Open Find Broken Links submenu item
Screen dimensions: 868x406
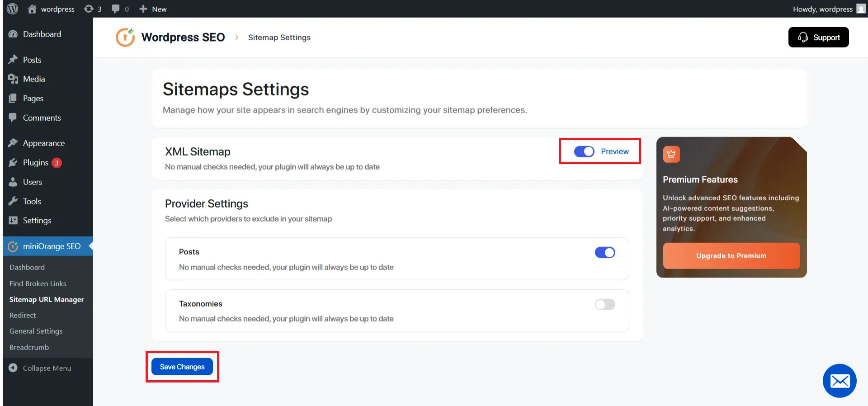click(38, 283)
